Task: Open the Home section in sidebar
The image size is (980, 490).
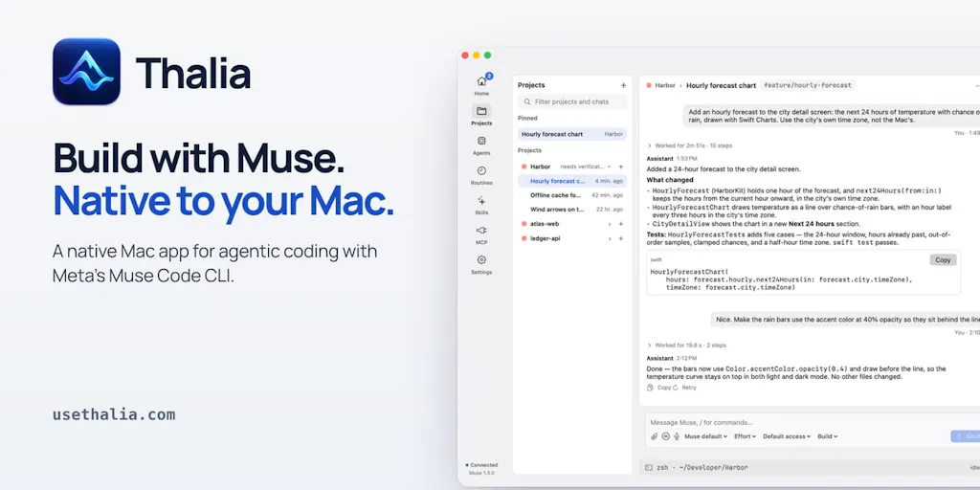Action: (x=481, y=84)
